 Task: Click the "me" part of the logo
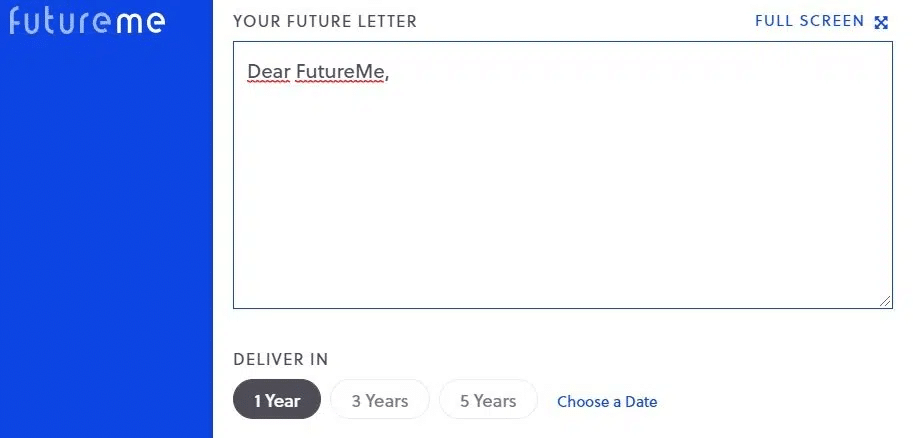pos(141,21)
